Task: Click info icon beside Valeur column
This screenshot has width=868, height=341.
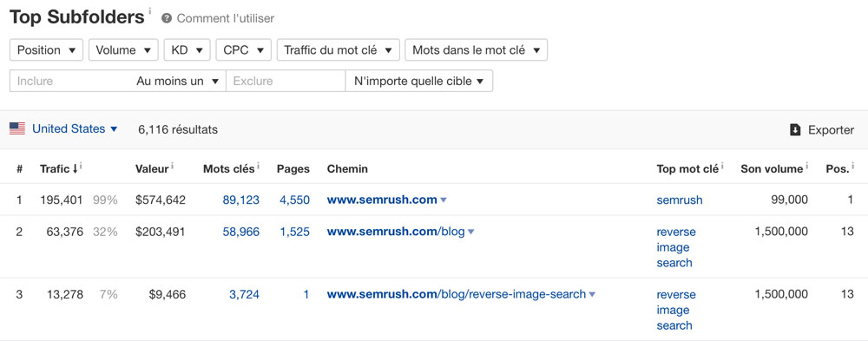Action: click(172, 165)
